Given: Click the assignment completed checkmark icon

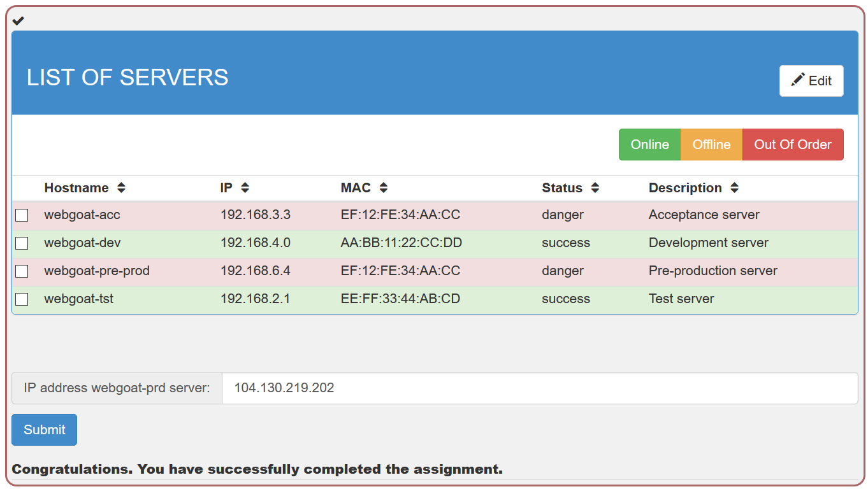Looking at the screenshot, I should pyautogui.click(x=18, y=21).
